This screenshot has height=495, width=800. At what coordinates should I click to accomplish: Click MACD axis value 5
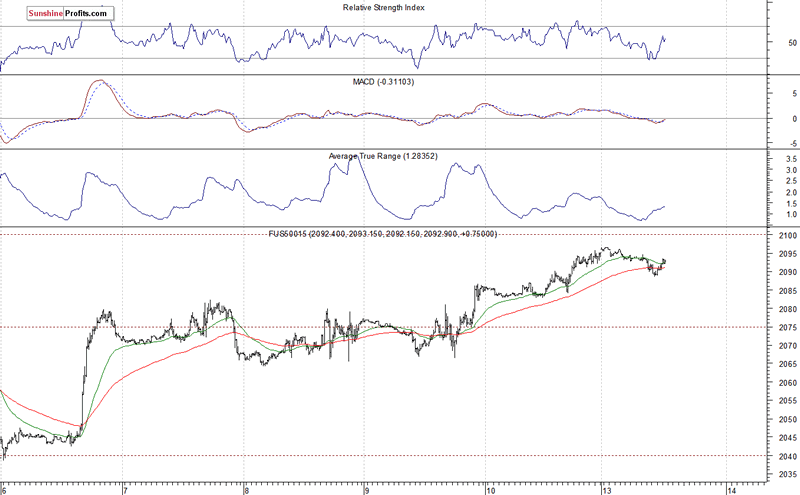794,94
